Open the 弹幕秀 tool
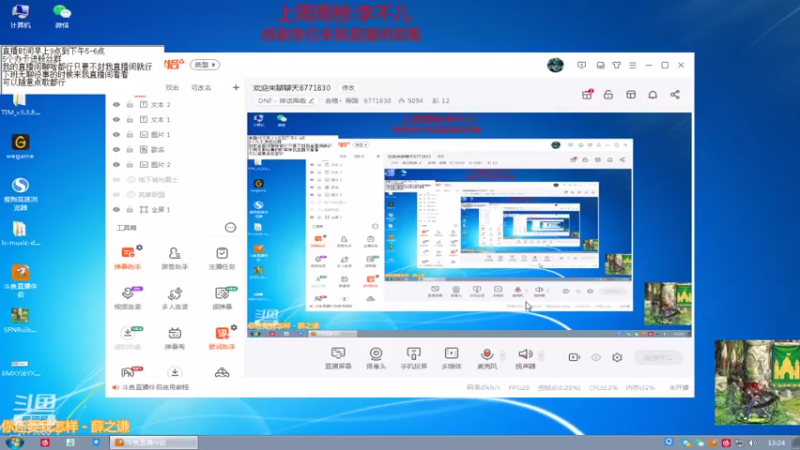Screen dimensions: 800x450 174,338
